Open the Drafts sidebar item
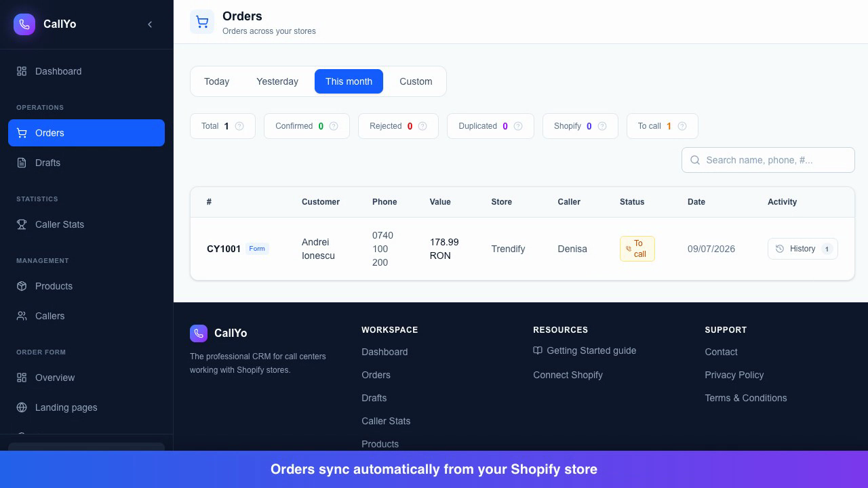Screen dimensions: 868x488 (x=86, y=163)
